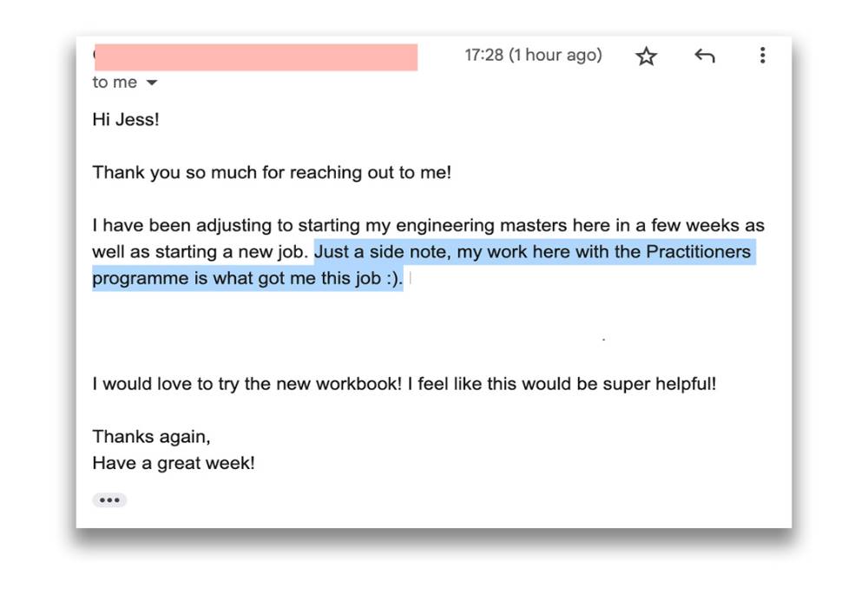Click the "to me" recipient text
Image resolution: width=868 pixels, height=589 pixels.
(x=115, y=83)
